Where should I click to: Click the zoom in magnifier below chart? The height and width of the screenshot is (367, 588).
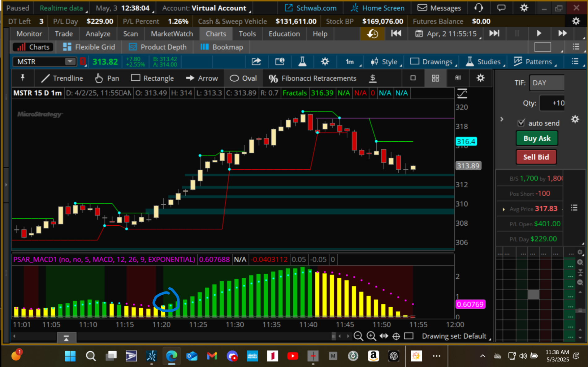(x=371, y=336)
